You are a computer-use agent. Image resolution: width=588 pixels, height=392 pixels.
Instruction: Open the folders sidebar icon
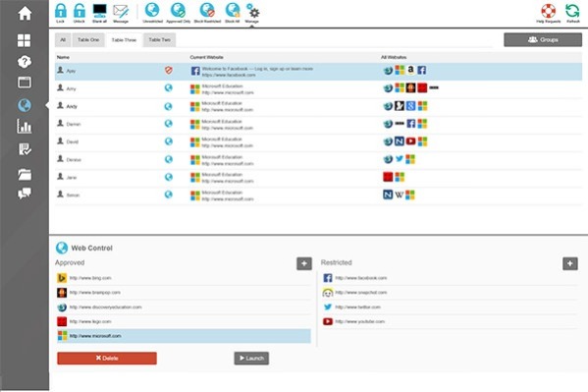(25, 174)
